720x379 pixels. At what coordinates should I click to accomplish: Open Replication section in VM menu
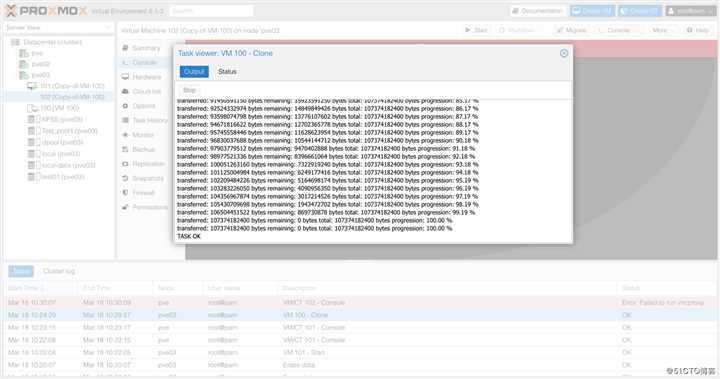[148, 164]
